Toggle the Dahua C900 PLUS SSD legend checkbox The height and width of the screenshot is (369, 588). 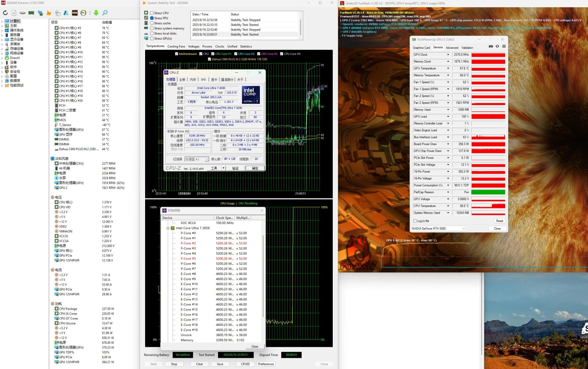[209, 59]
